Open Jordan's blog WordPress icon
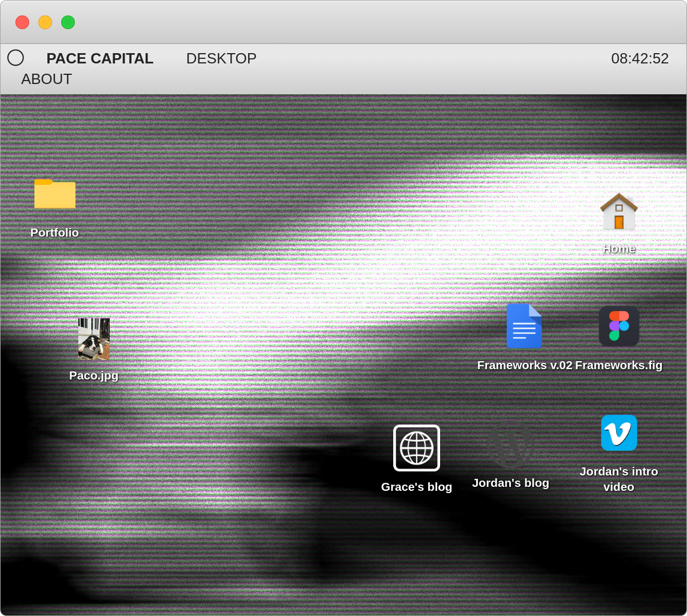The width and height of the screenshot is (687, 616). pyautogui.click(x=510, y=444)
